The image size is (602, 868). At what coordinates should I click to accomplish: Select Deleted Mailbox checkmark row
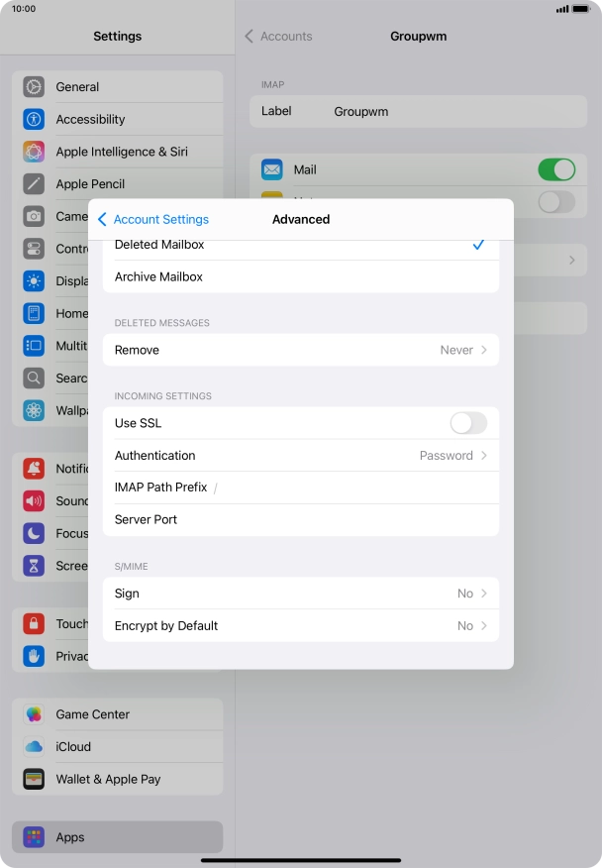coord(300,246)
